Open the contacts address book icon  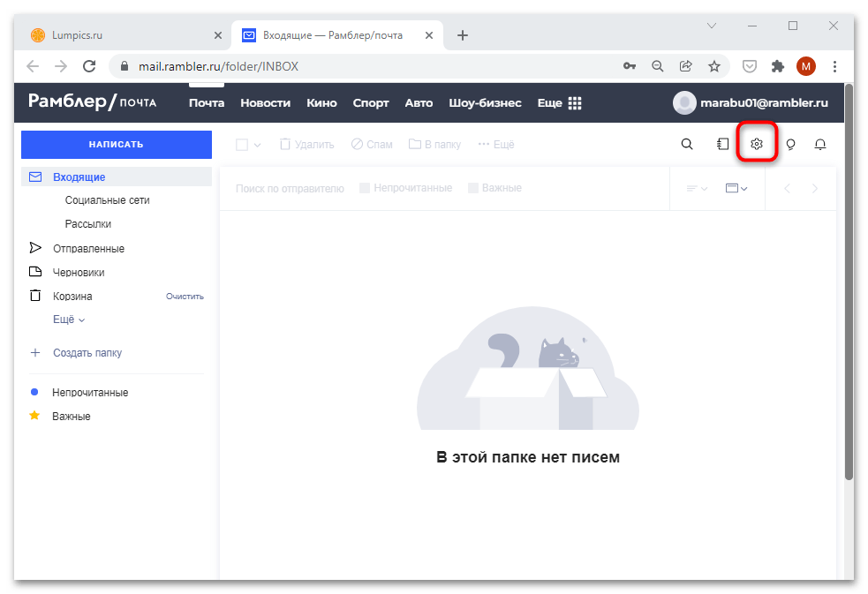pyautogui.click(x=722, y=144)
